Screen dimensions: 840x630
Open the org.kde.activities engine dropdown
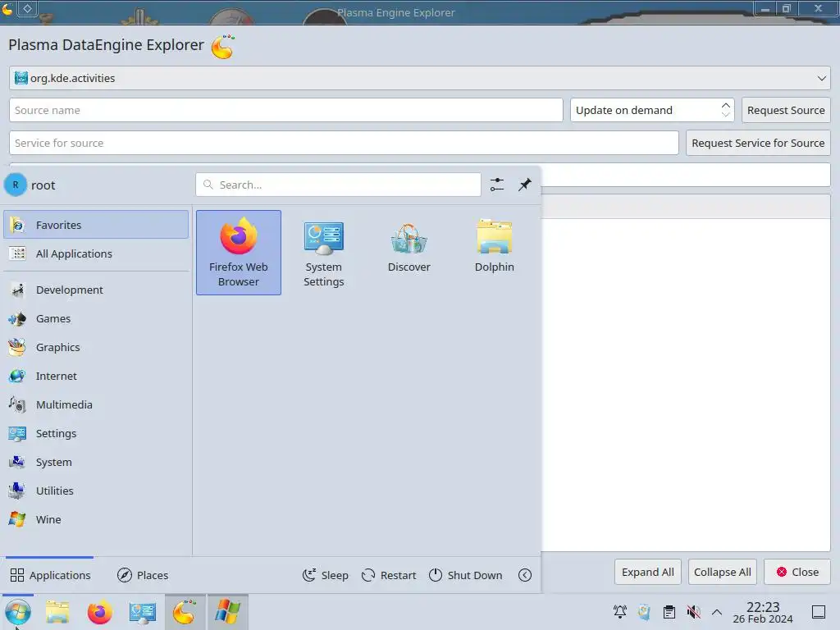click(419, 78)
